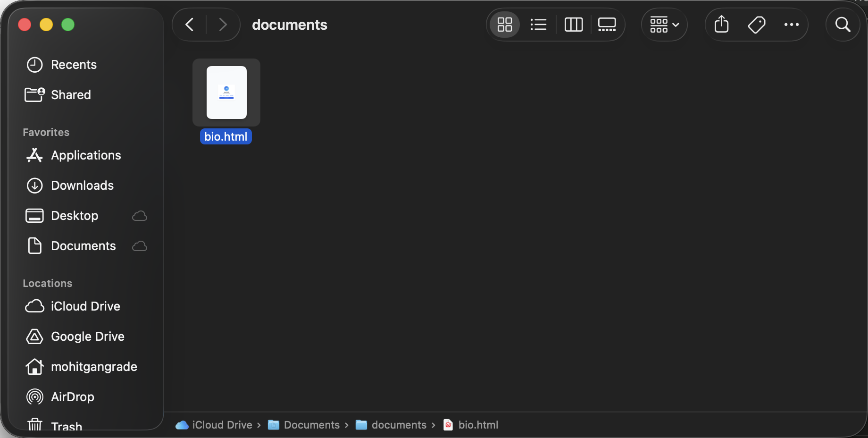
Task: Open the More actions ellipsis menu
Action: [792, 25]
